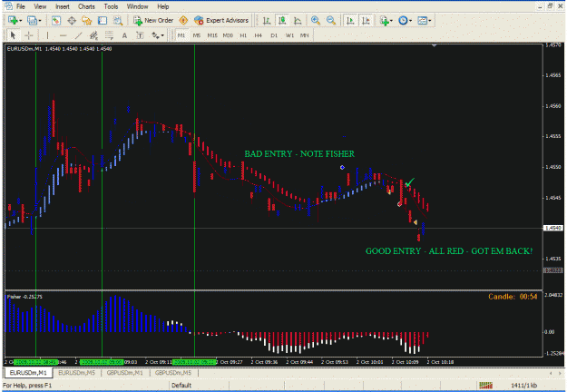The image size is (567, 392).
Task: Switch chart to line chart
Action: [x=298, y=21]
